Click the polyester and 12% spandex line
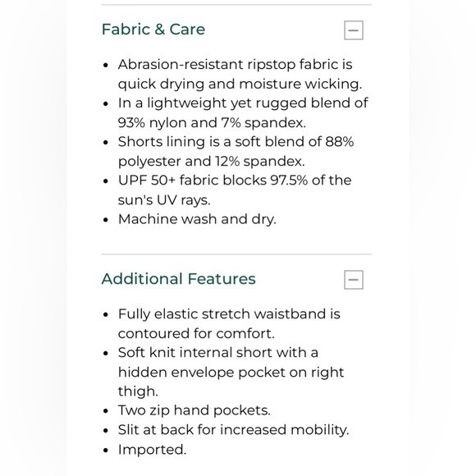 pyautogui.click(x=211, y=161)
